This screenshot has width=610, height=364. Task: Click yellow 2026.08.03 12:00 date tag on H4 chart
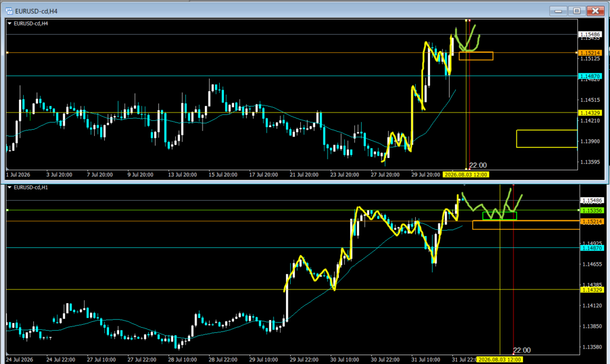pyautogui.click(x=466, y=175)
